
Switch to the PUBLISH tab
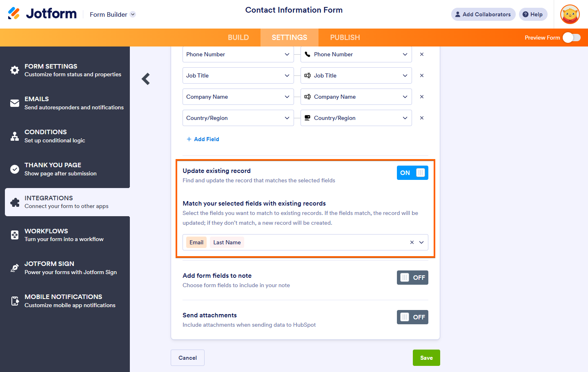tap(345, 38)
